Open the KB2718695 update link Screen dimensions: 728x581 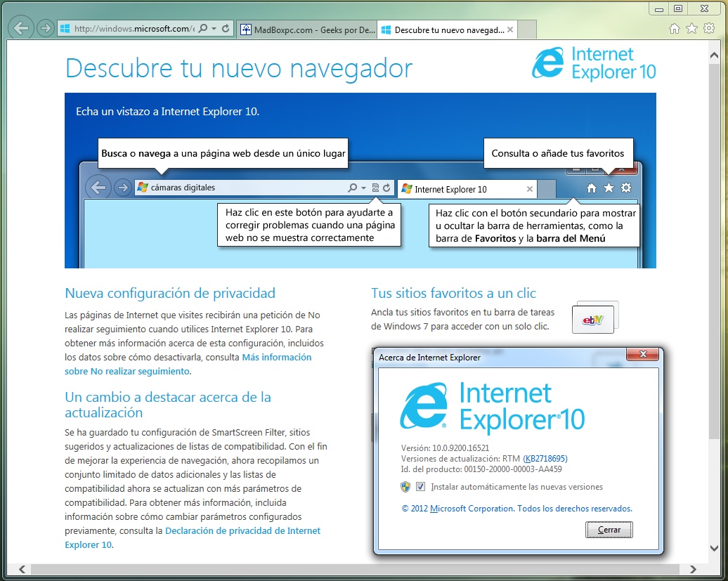click(x=545, y=459)
